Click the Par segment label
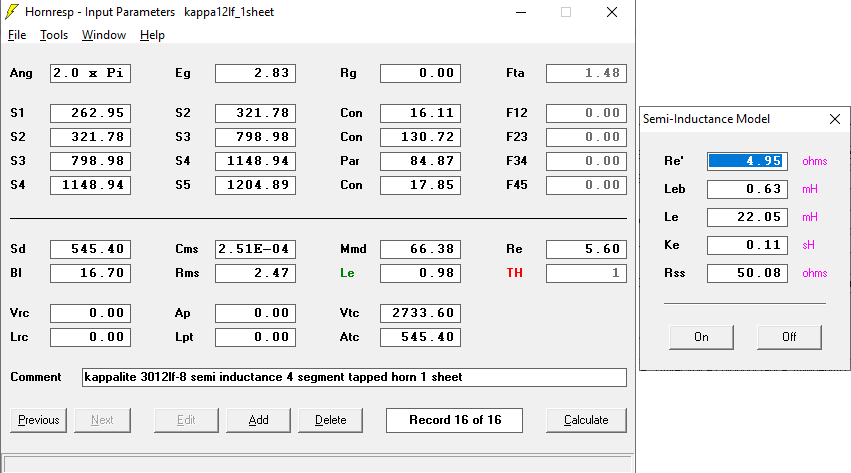Image resolution: width=851 pixels, height=473 pixels. [350, 161]
